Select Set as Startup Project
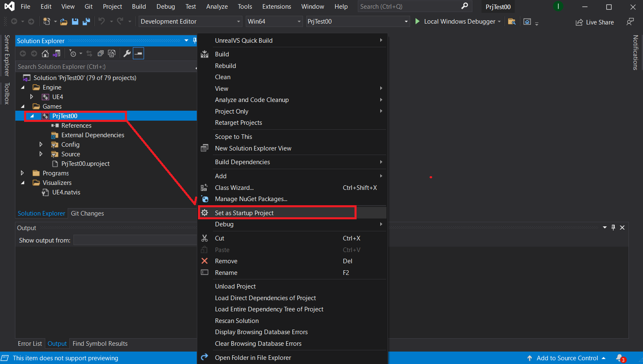This screenshot has width=643, height=364. (292, 213)
